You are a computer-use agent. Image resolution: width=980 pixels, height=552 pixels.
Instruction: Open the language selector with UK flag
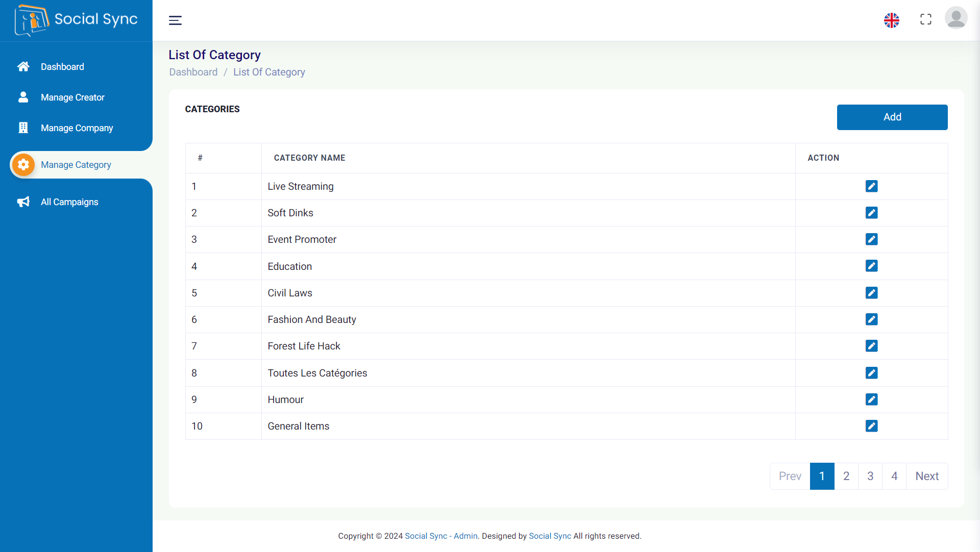[x=892, y=20]
